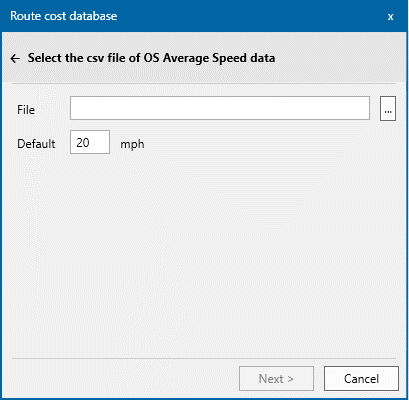Click the greyed-out Next > button
The image size is (409, 400).
(276, 379)
